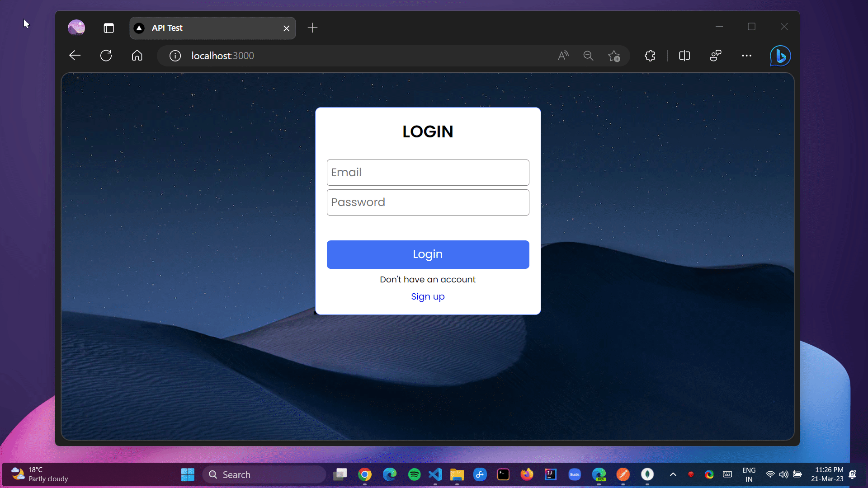The height and width of the screenshot is (488, 868).
Task: Open volume speaker tray icon
Action: click(784, 474)
